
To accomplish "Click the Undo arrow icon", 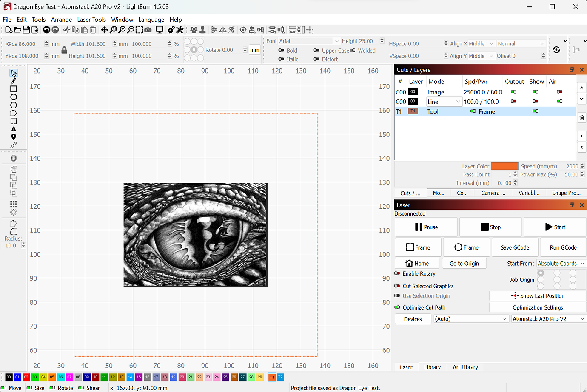I will point(46,30).
